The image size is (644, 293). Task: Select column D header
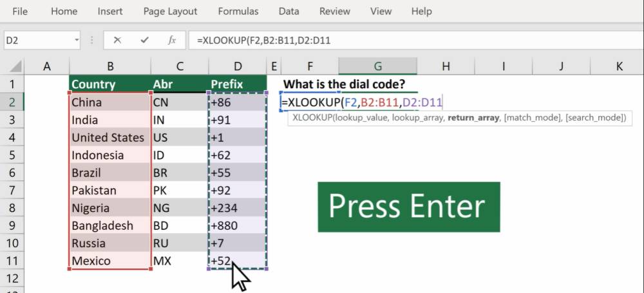[x=238, y=66]
